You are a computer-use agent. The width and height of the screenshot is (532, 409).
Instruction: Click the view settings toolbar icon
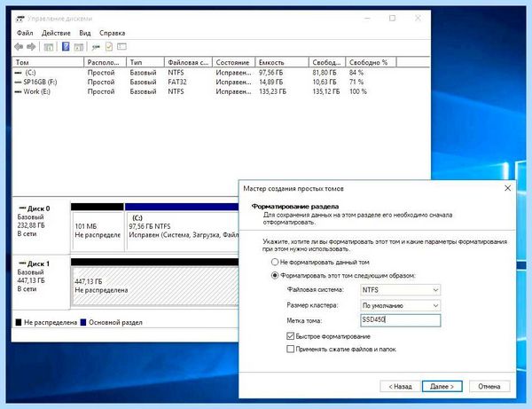click(x=121, y=46)
